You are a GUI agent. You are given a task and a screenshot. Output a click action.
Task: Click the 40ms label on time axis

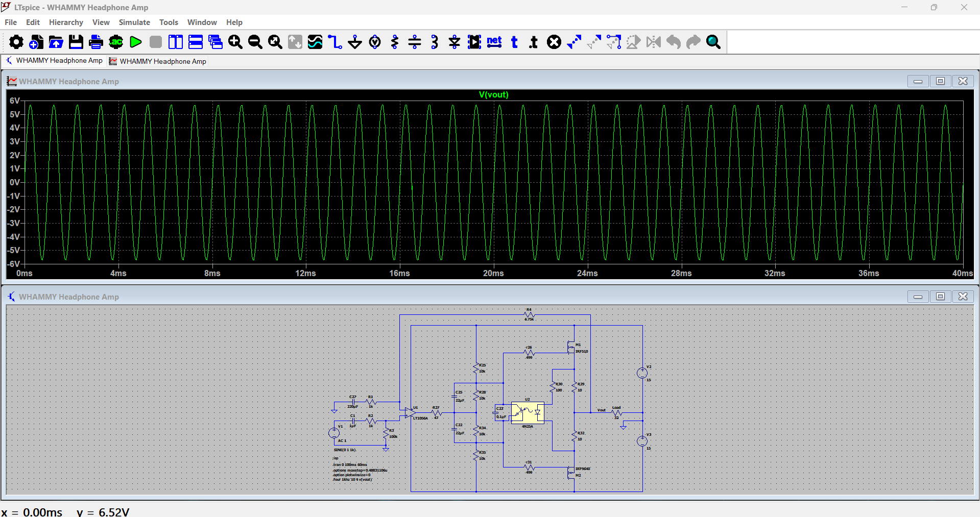point(963,274)
